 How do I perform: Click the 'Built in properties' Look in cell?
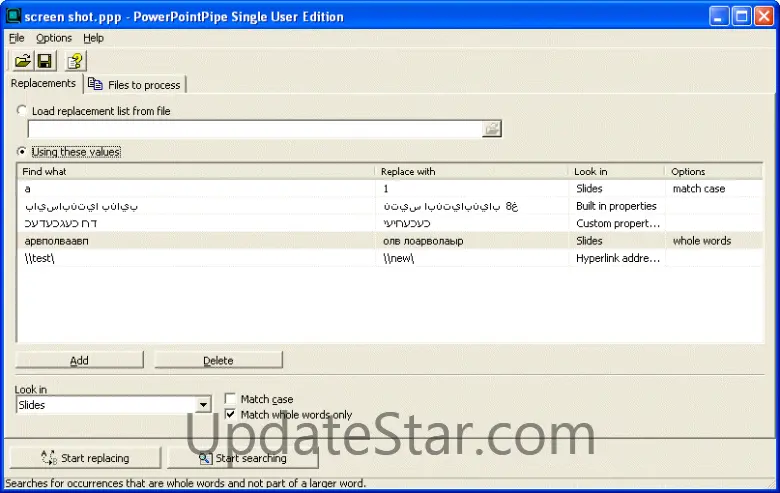tap(616, 206)
